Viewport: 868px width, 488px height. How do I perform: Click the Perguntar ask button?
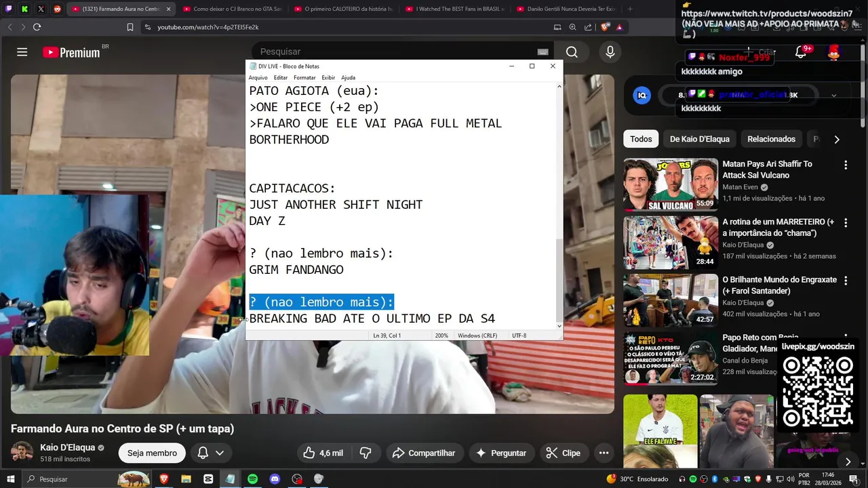tap(501, 453)
